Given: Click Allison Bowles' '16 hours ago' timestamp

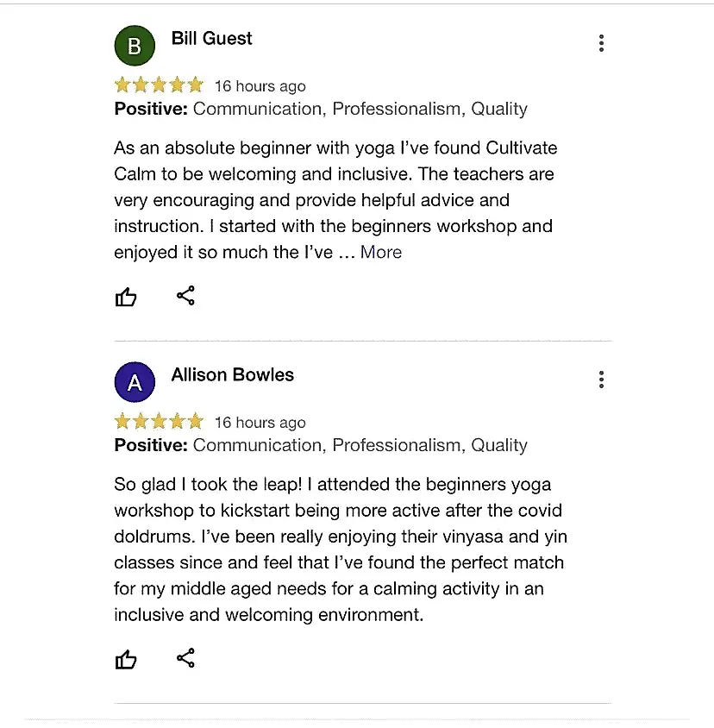Looking at the screenshot, I should [x=260, y=423].
